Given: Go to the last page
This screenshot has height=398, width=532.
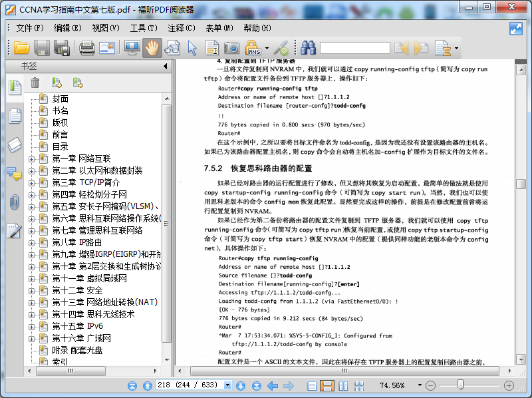Looking at the screenshot, I should 257,386.
